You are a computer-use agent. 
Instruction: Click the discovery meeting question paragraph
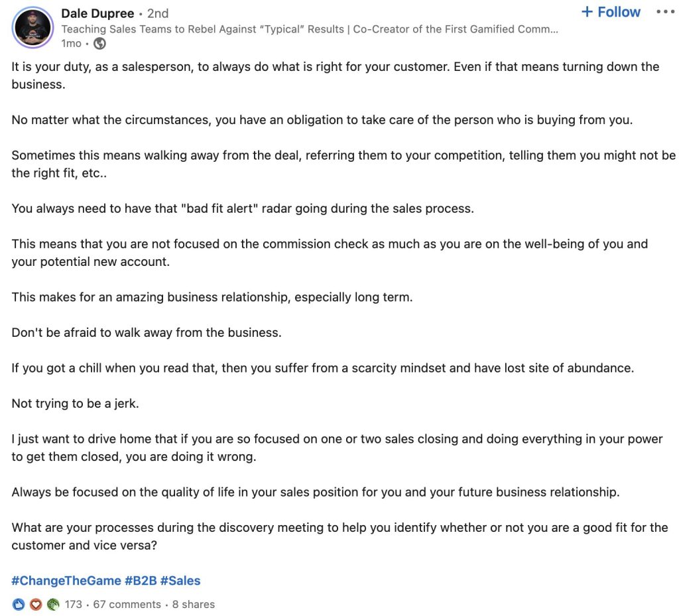tap(339, 536)
